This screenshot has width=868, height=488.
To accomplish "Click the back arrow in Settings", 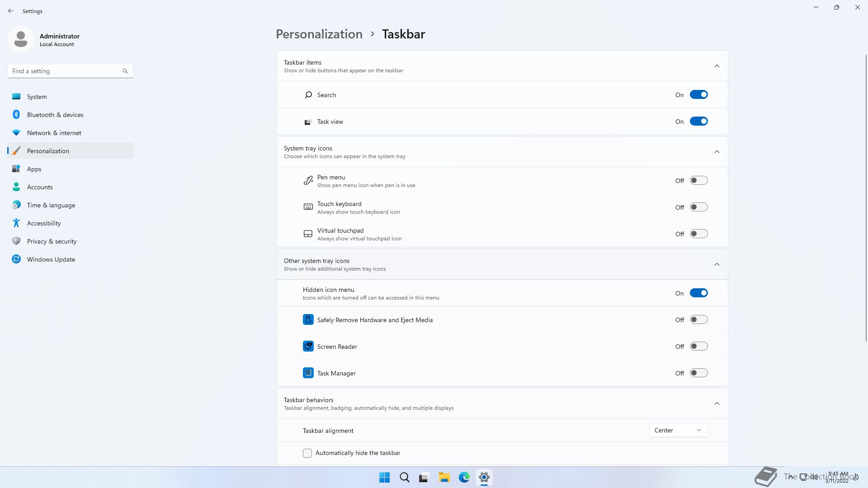I will coord(11,11).
